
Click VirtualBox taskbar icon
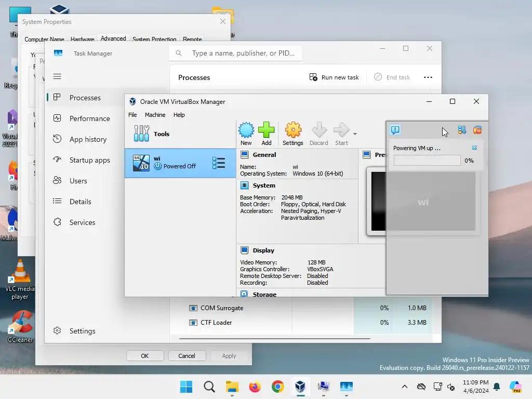point(300,387)
